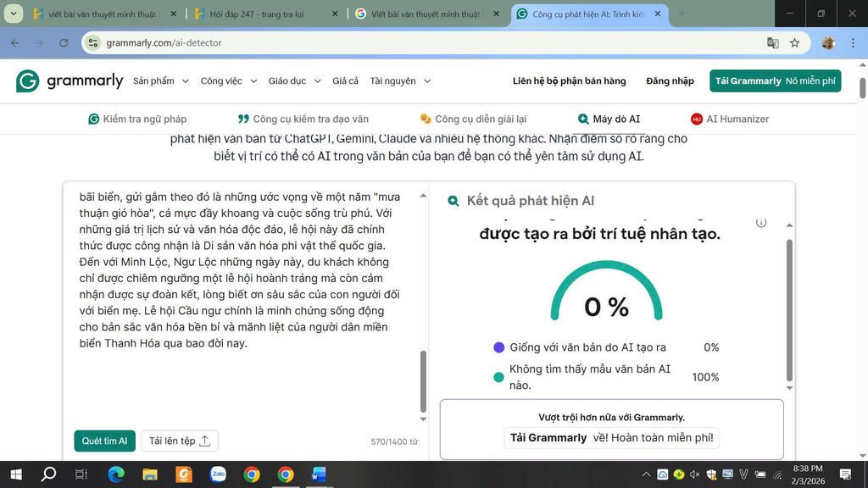
Task: Launch Microsoft Edge from taskbar
Action: 115,474
